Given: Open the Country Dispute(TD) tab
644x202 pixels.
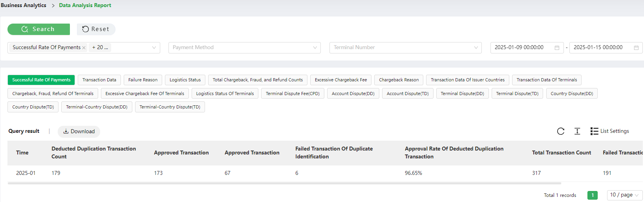Looking at the screenshot, I should [33, 107].
